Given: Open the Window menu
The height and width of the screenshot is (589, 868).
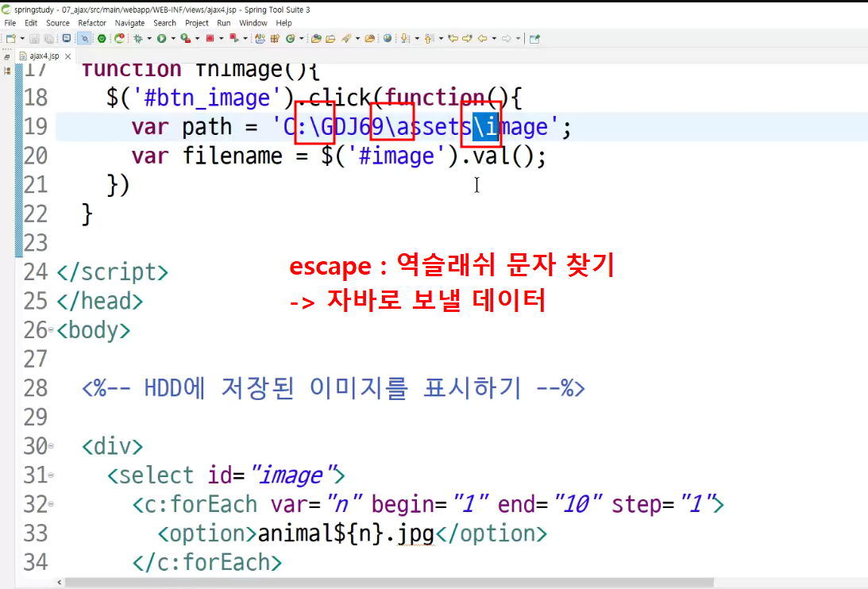Looking at the screenshot, I should (253, 23).
